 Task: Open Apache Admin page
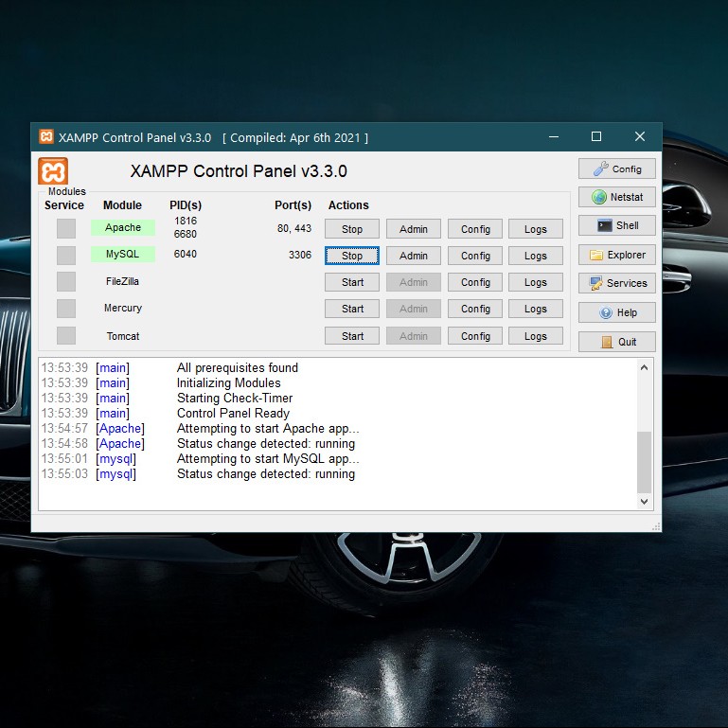click(413, 229)
